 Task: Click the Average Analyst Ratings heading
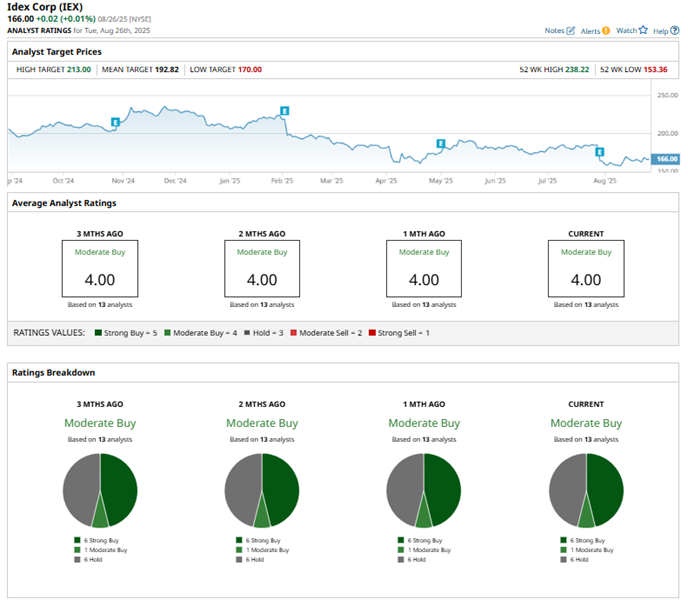tap(64, 203)
